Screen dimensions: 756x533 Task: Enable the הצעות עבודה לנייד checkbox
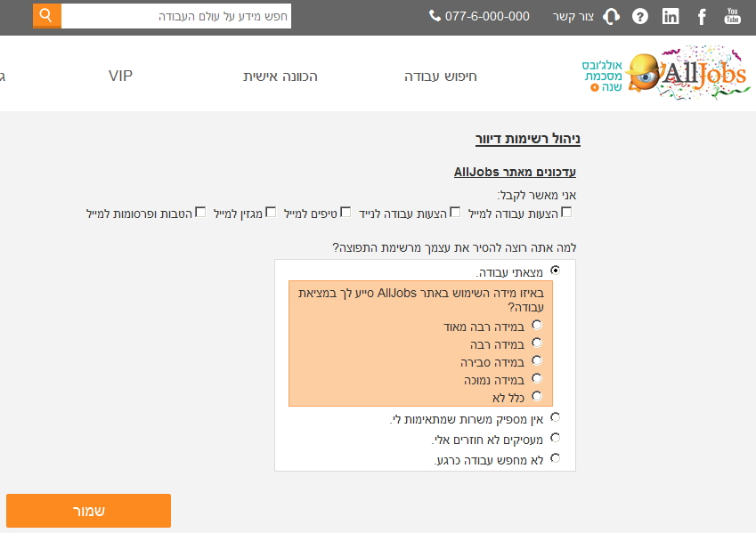(x=455, y=212)
